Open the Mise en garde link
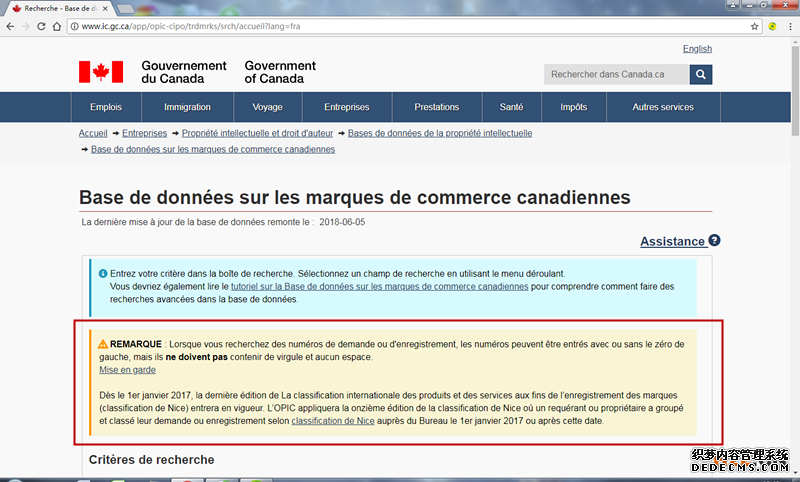The image size is (800, 482). click(x=127, y=370)
